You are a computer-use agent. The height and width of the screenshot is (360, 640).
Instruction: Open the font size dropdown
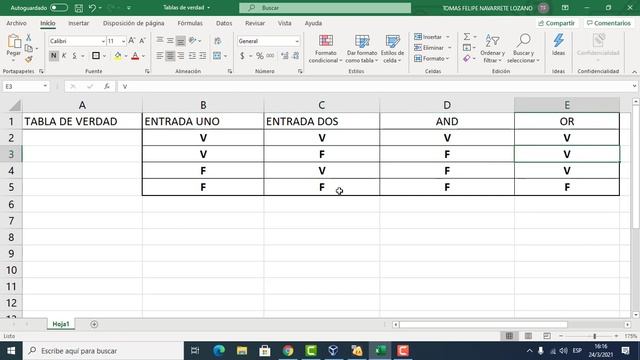tap(123, 41)
